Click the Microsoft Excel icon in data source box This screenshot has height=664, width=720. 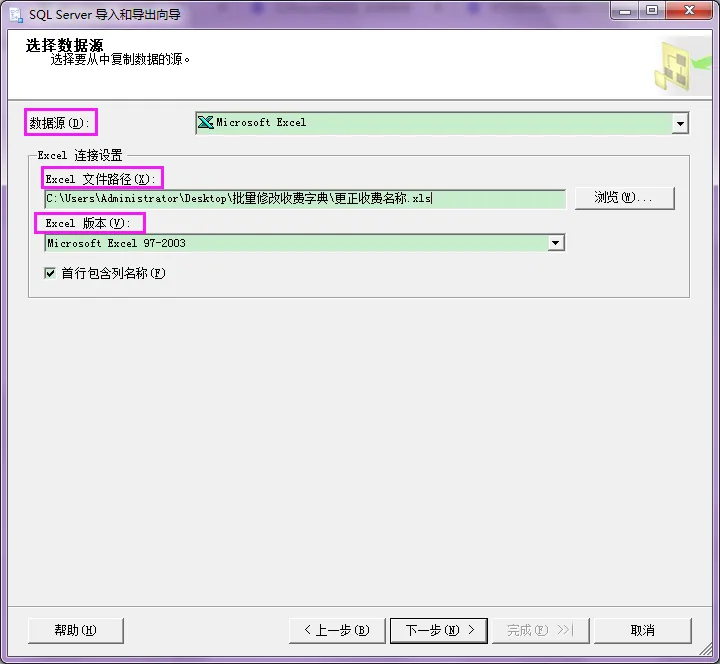coord(206,122)
